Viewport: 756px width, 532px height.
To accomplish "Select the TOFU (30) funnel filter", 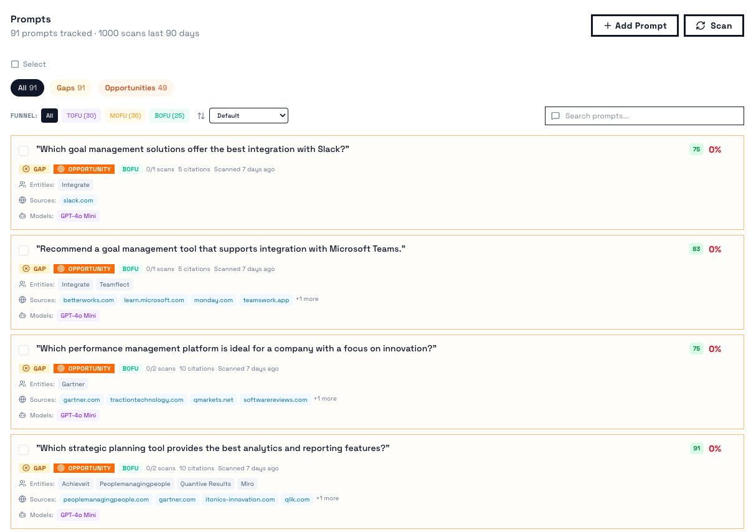I will [80, 115].
